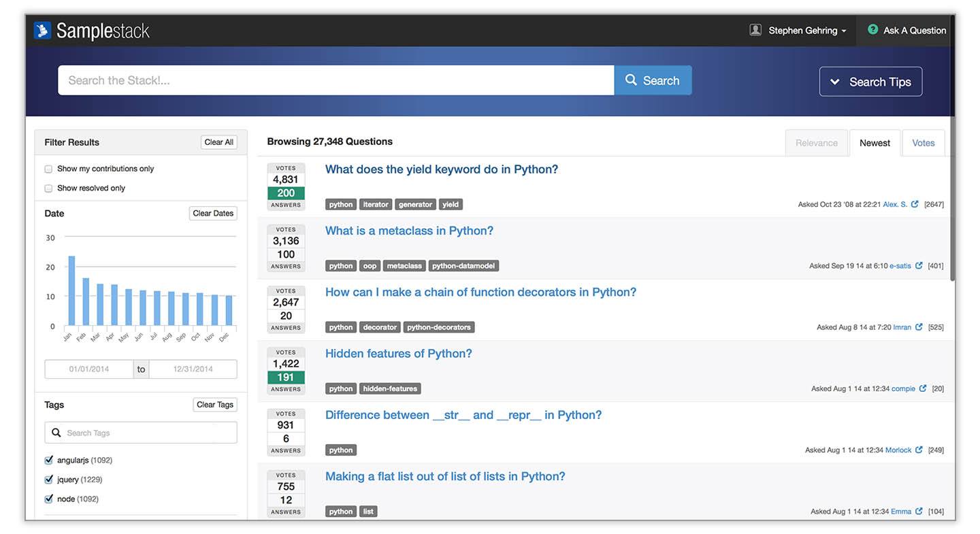Open the __str__ and __repr__ question

[x=463, y=415]
